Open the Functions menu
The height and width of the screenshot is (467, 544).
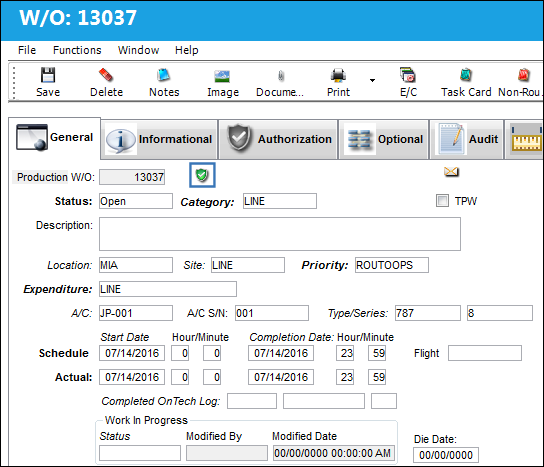77,50
